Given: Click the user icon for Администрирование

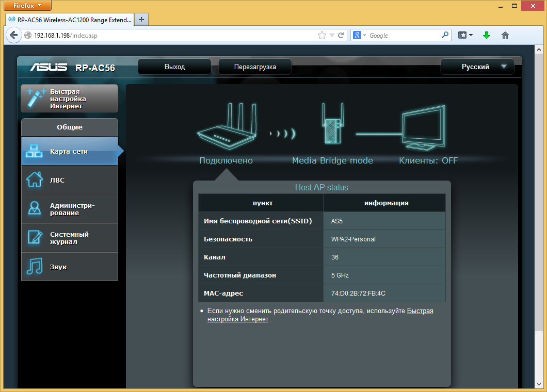Looking at the screenshot, I should tap(35, 208).
